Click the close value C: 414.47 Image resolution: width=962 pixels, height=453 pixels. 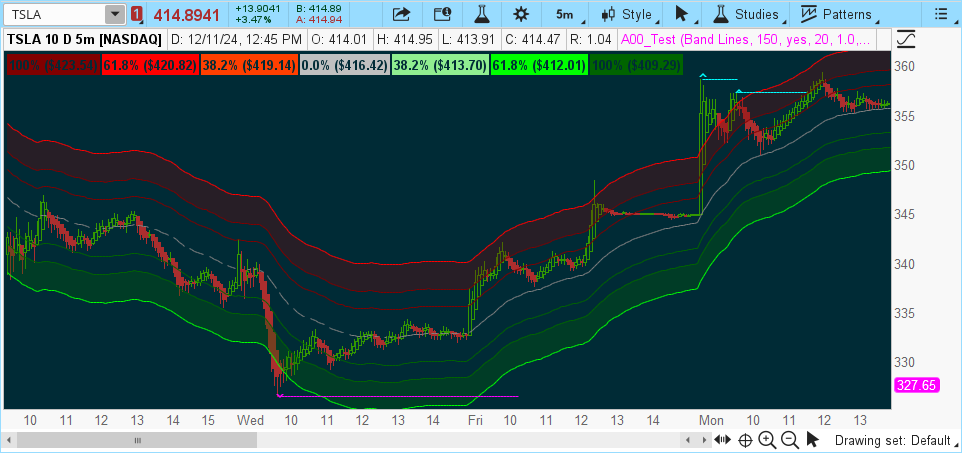click(531, 40)
